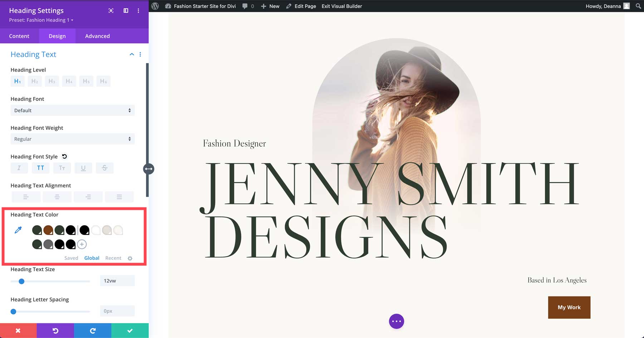This screenshot has height=338, width=644.
Task: Adjust the Heading Text Size slider
Action: click(21, 281)
